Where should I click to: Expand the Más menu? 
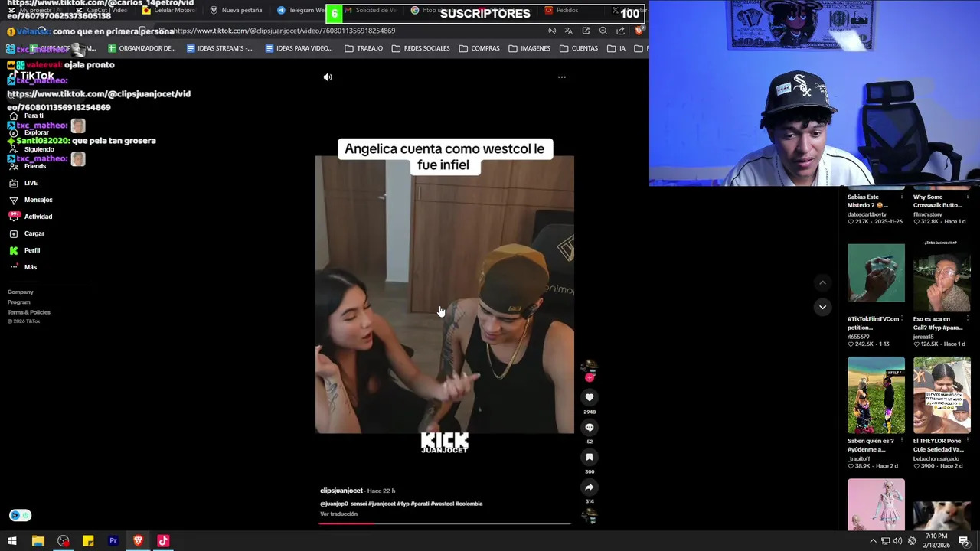click(x=23, y=267)
